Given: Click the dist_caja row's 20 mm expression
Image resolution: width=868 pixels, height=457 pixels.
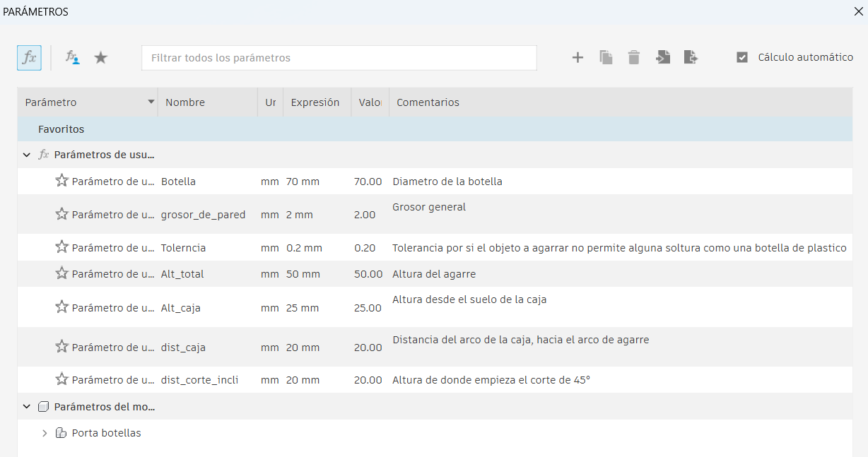Looking at the screenshot, I should coord(303,348).
